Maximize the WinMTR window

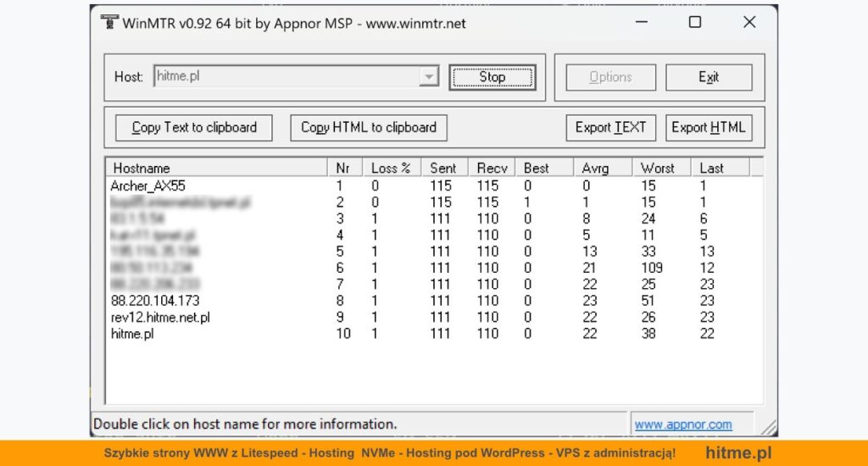pyautogui.click(x=695, y=22)
